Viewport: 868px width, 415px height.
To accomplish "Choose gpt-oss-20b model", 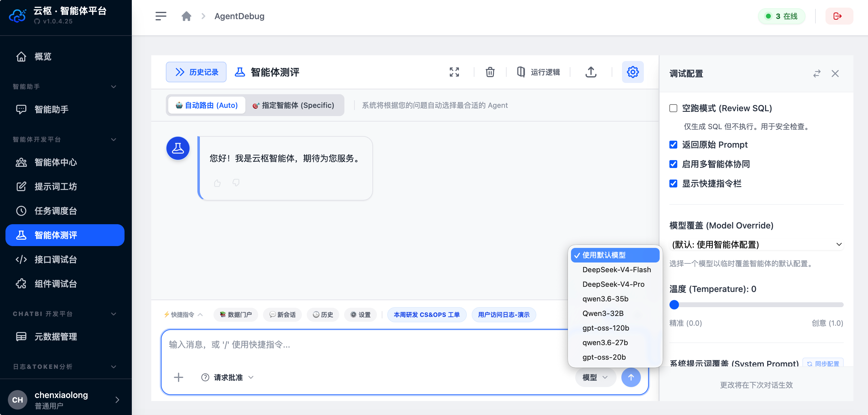I will tap(615, 357).
